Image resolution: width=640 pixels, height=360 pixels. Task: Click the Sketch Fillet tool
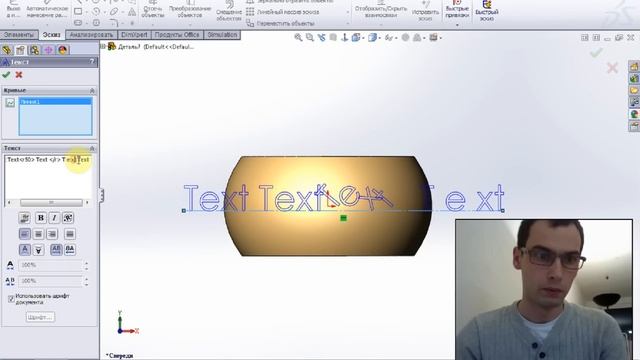[x=114, y=22]
